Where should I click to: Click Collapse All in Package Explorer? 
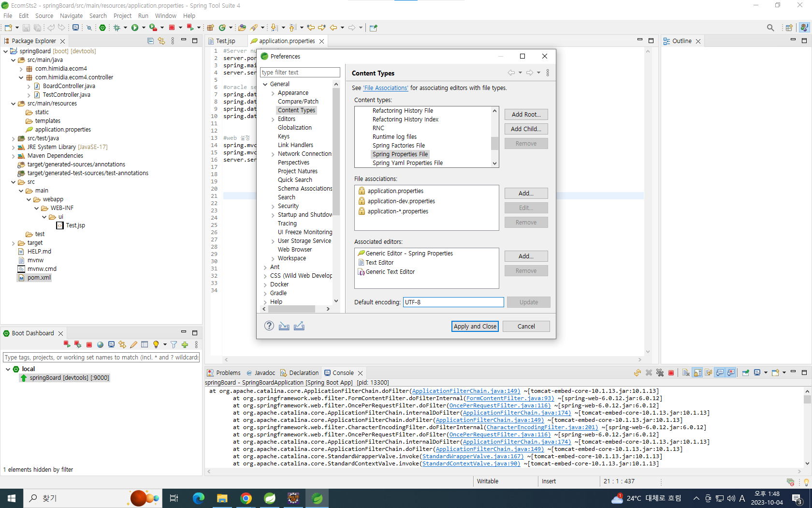(x=150, y=41)
